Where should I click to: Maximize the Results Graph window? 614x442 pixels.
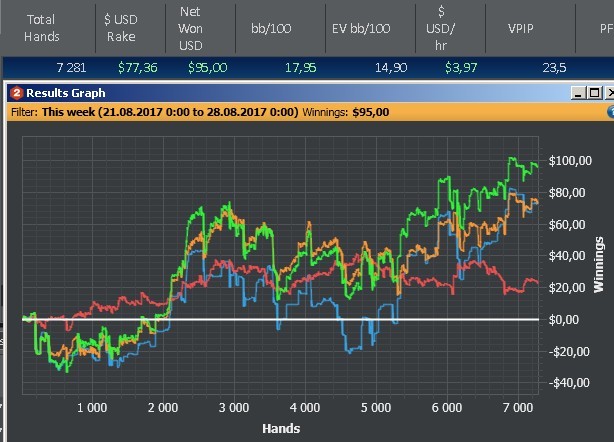[594, 93]
